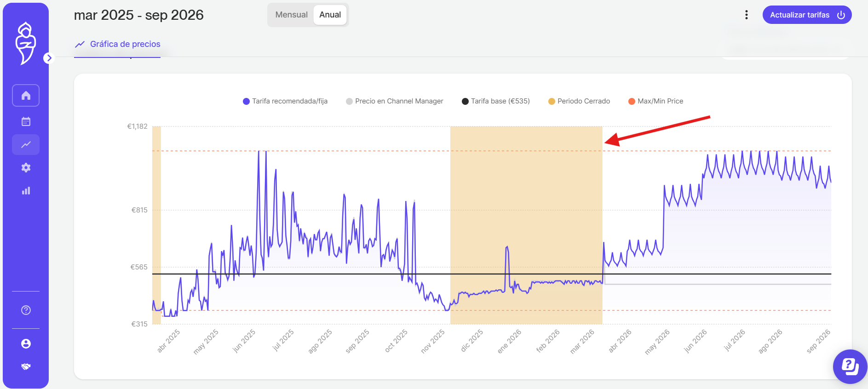868x389 pixels.
Task: Toggle Tarifa recomendada/fija legend series
Action: pos(285,101)
